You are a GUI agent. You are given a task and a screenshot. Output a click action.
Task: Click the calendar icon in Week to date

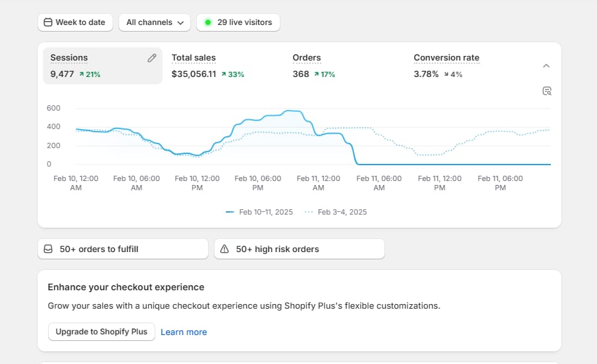pos(47,22)
